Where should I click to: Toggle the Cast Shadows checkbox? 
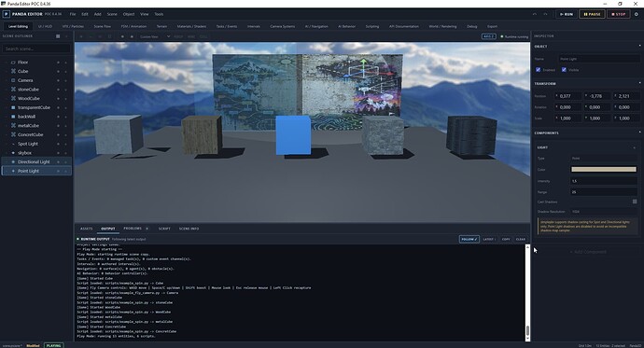(x=635, y=202)
